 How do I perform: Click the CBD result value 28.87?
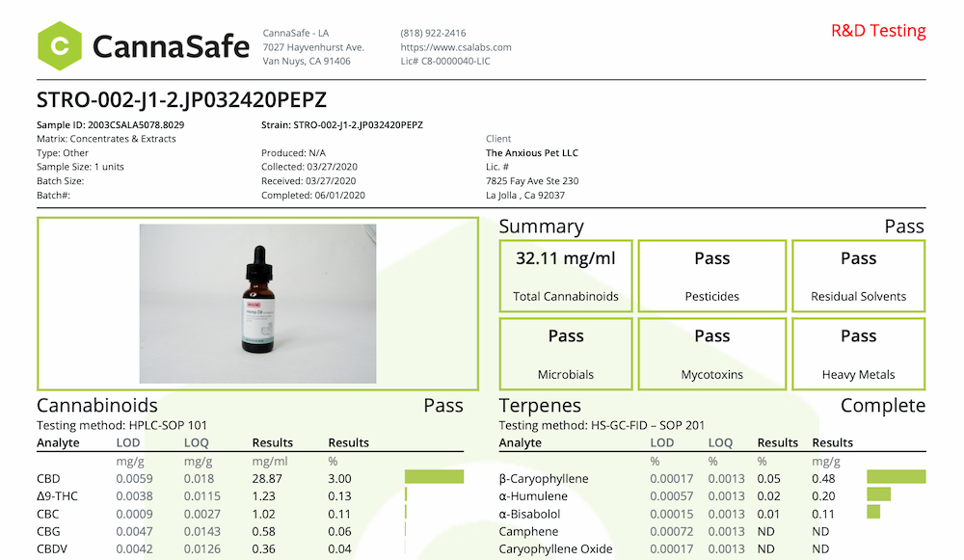(267, 479)
